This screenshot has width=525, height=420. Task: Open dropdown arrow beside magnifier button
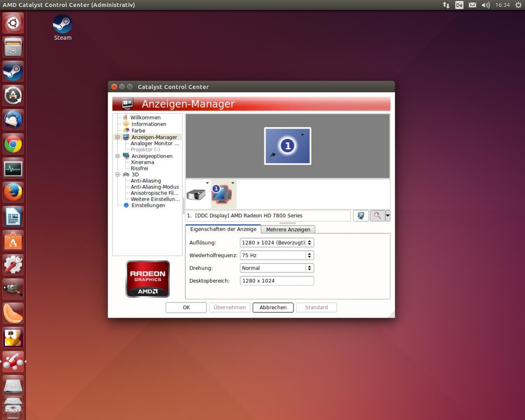[387, 216]
